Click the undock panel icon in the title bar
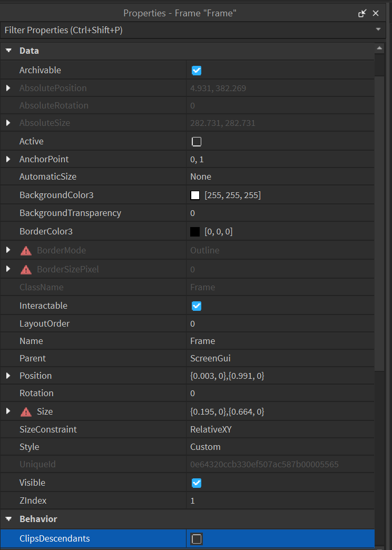Screen dimensions: 392x550 (362, 13)
